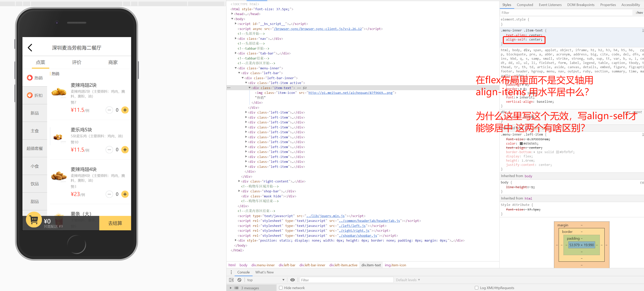
Task: Open the headerTab.js script link
Action: (369, 221)
